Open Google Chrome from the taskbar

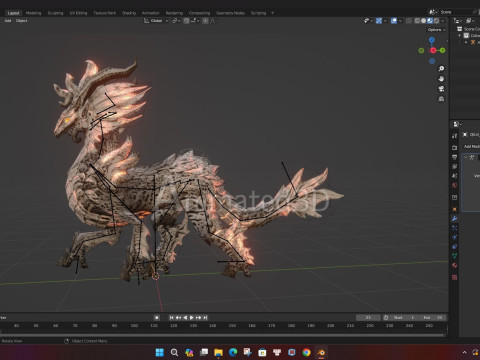click(306, 352)
